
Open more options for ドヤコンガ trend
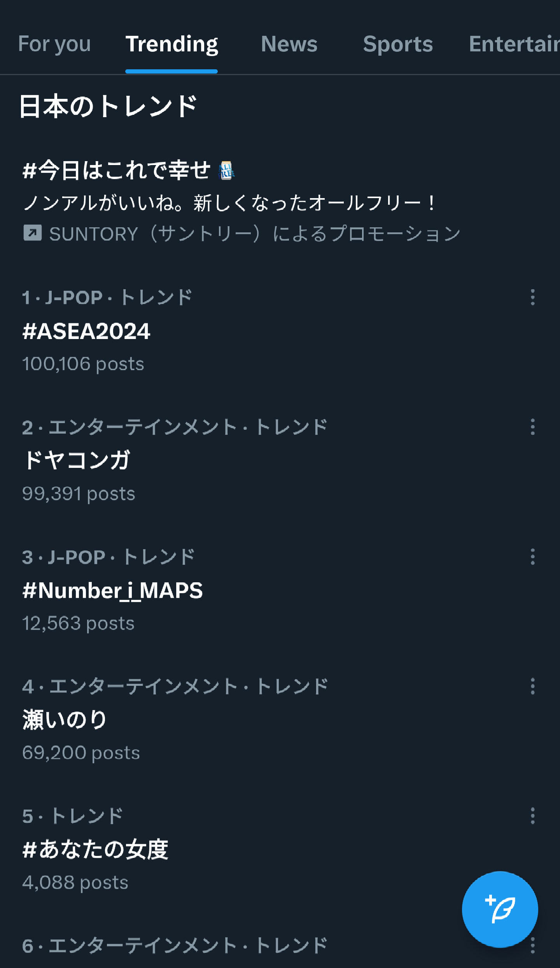(532, 427)
